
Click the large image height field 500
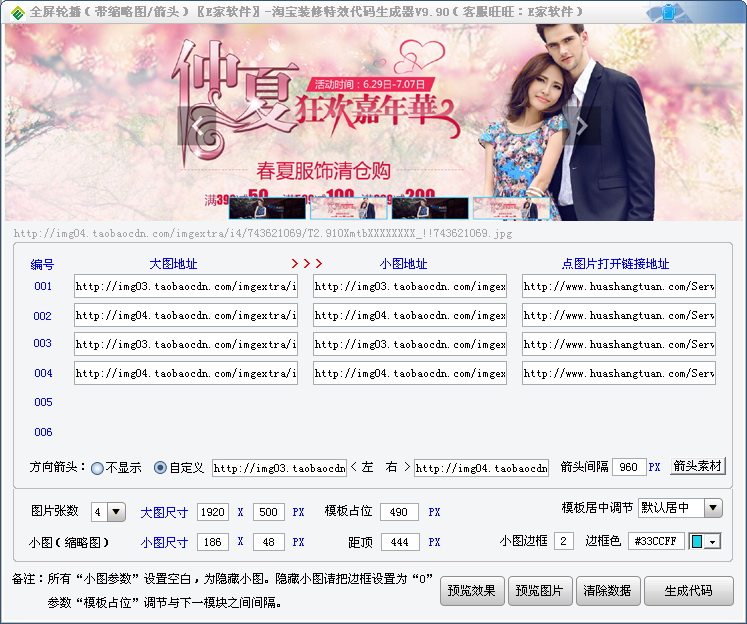pyautogui.click(x=269, y=512)
